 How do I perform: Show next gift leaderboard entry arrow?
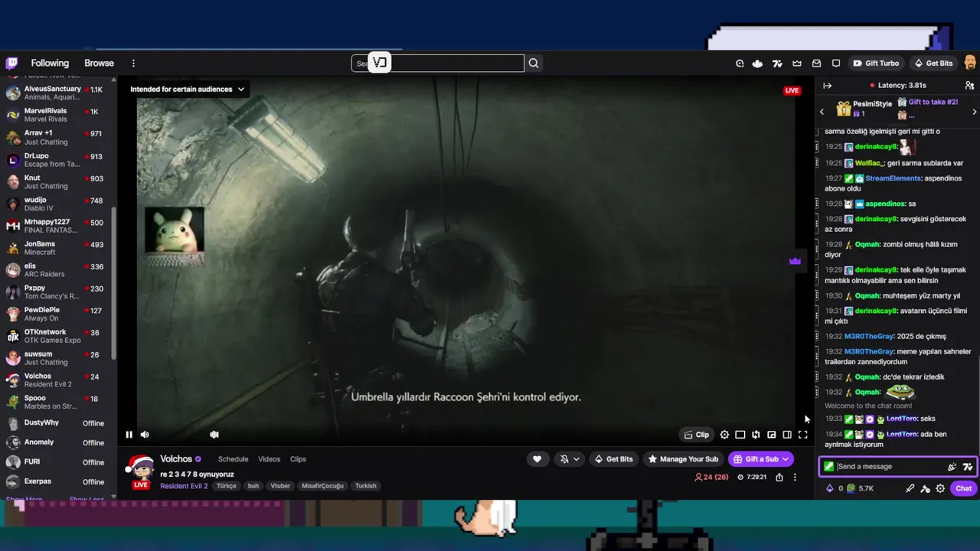[974, 112]
